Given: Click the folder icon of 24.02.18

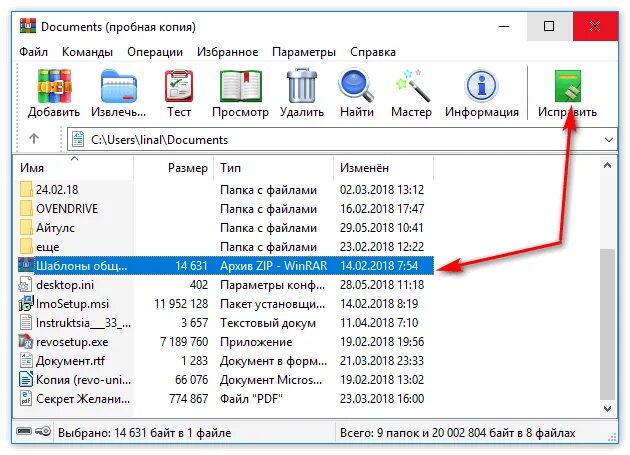Looking at the screenshot, I should [26, 189].
